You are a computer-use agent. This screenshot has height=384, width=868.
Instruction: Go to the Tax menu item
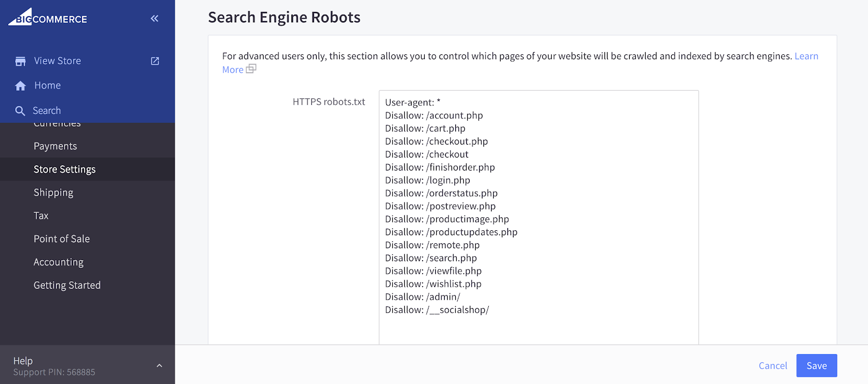pos(41,216)
